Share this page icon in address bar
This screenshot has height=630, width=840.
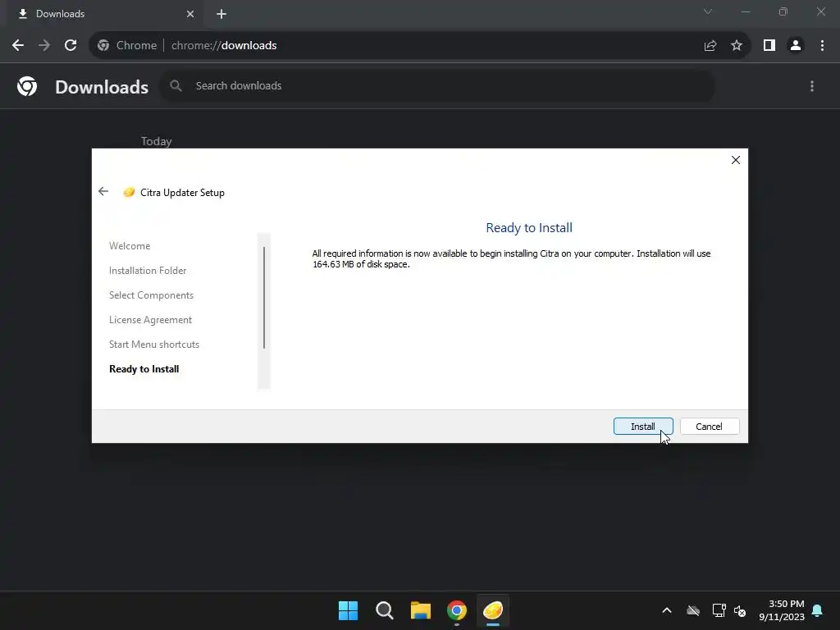[x=710, y=46]
